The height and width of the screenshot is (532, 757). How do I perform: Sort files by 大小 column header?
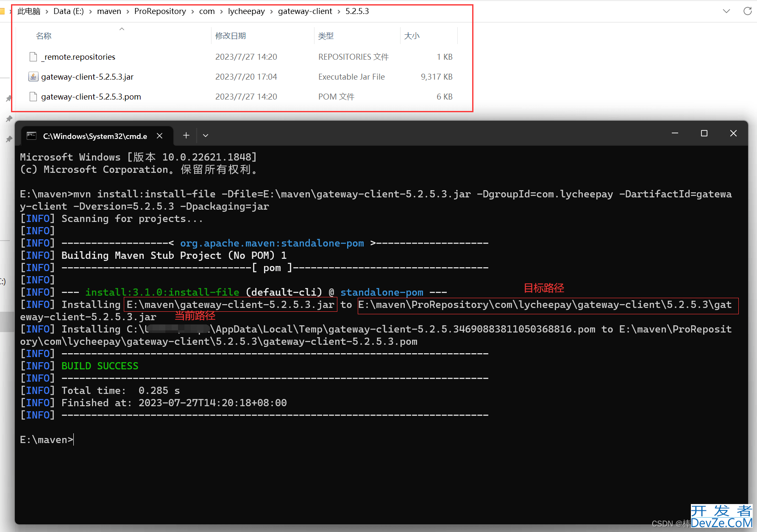[x=412, y=36]
